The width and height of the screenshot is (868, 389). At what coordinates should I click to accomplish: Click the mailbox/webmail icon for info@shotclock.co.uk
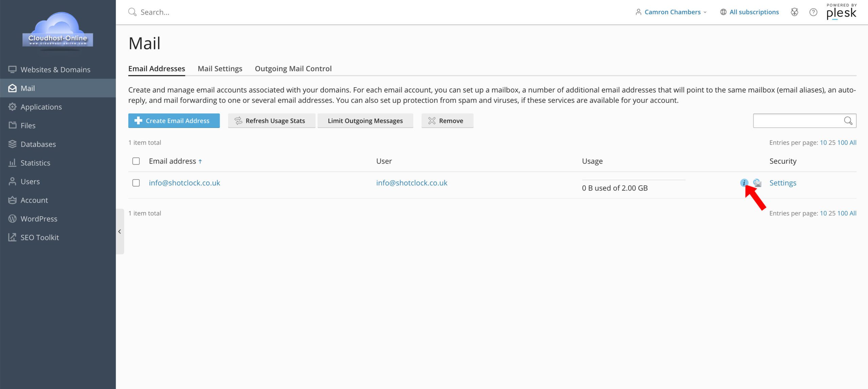tap(757, 182)
